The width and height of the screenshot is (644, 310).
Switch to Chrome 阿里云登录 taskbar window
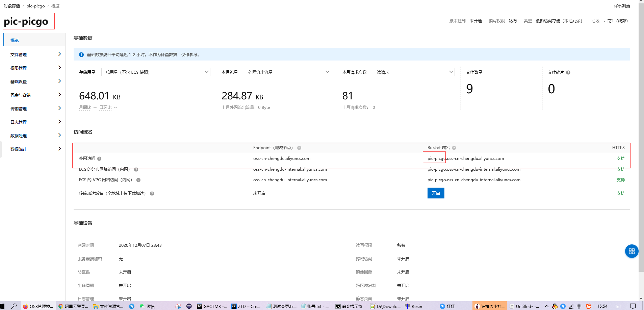coord(73,306)
